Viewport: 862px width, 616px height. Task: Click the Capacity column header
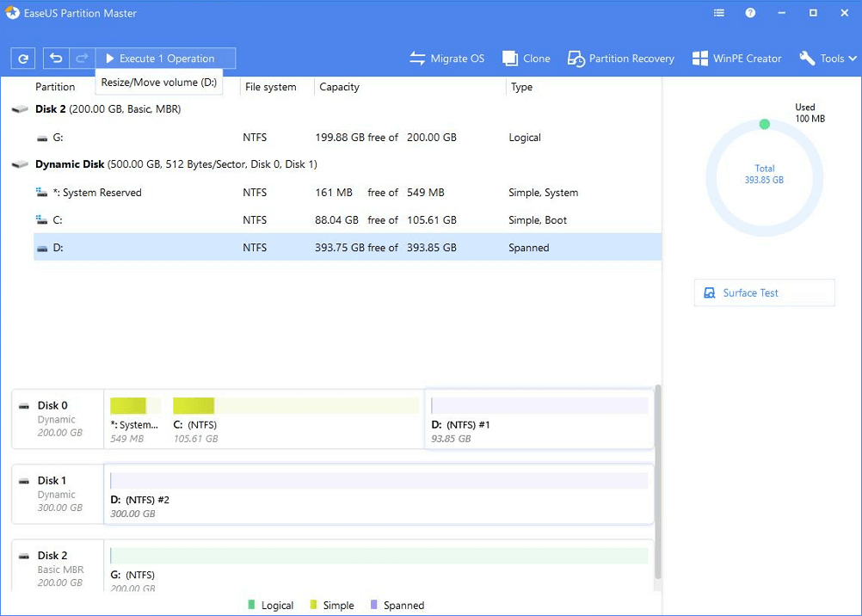click(340, 87)
